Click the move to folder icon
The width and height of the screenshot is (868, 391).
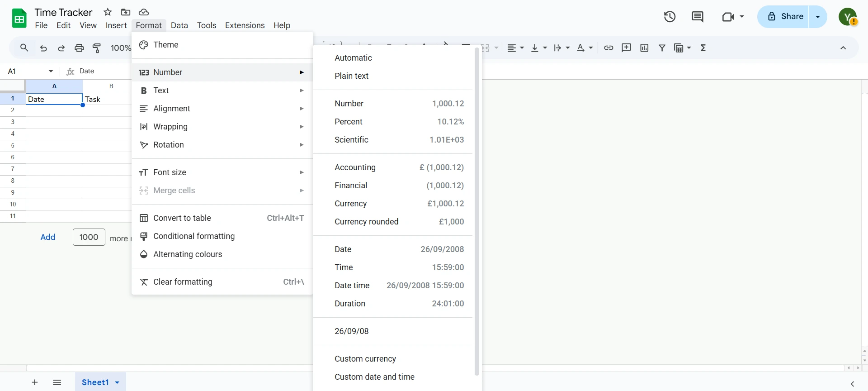tap(126, 12)
